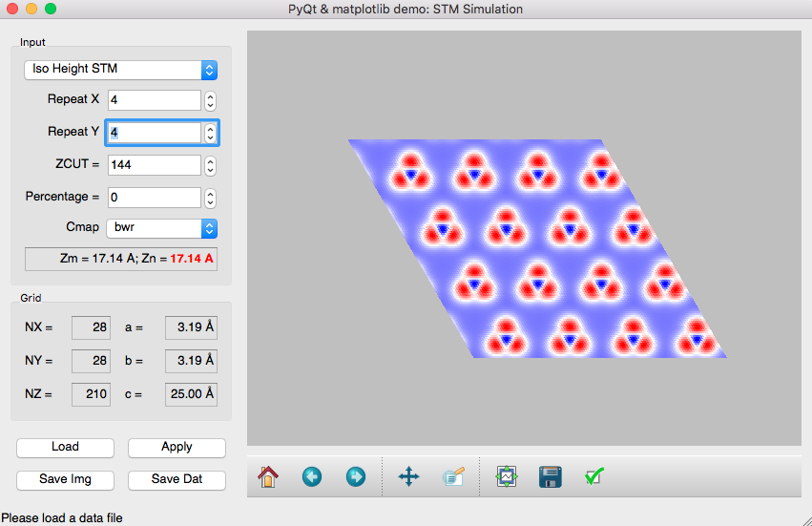Focus the ZCUT value field

(x=155, y=165)
